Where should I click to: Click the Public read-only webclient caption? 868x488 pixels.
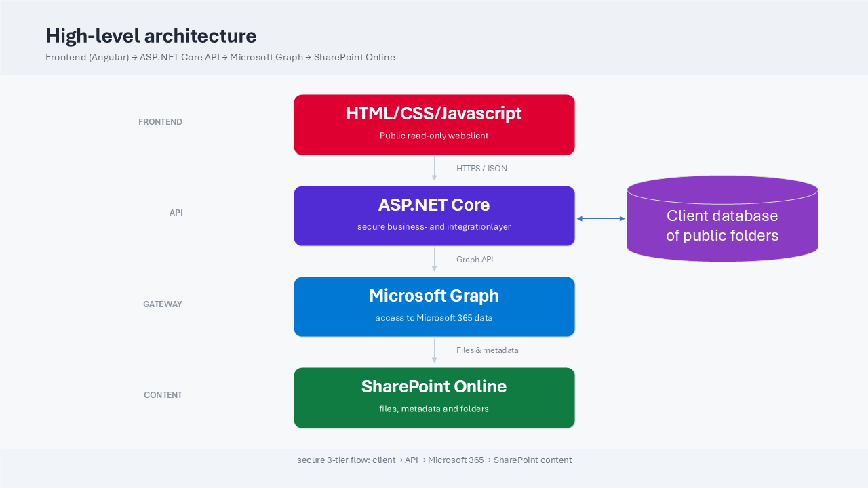[434, 136]
